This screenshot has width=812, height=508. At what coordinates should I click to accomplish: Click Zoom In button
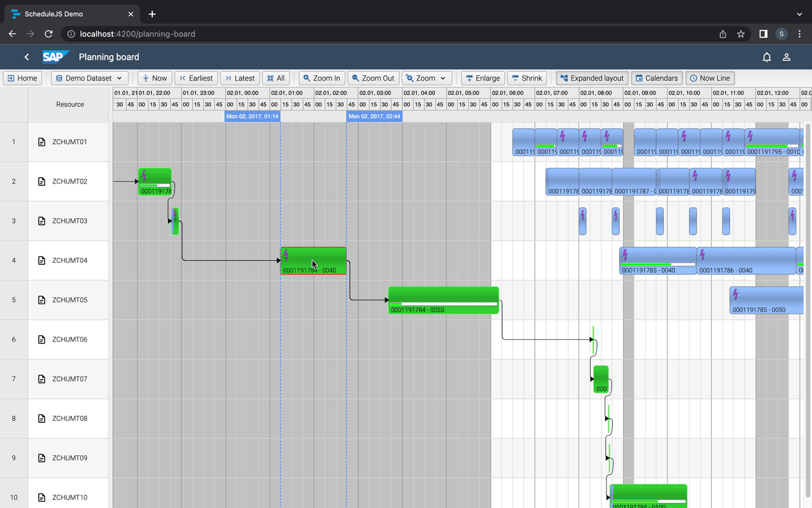click(x=322, y=78)
